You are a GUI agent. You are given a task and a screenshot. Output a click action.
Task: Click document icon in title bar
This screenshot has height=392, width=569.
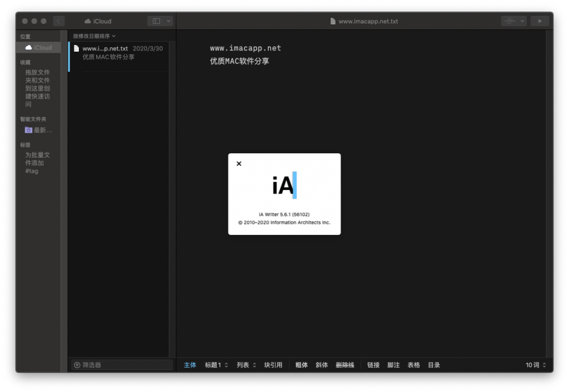tap(333, 21)
